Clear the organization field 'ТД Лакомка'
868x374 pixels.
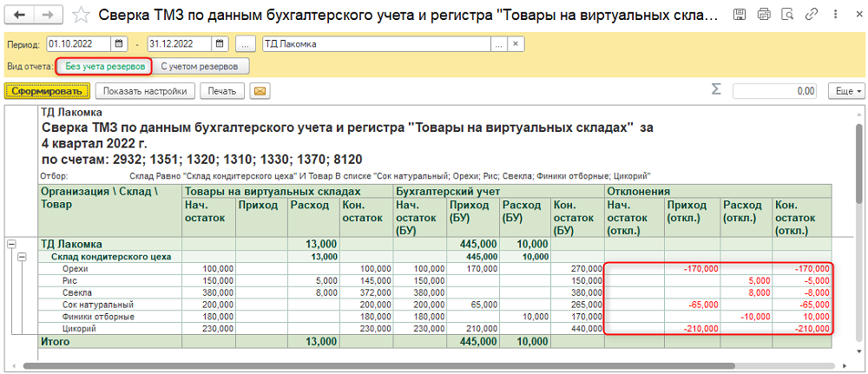click(514, 44)
